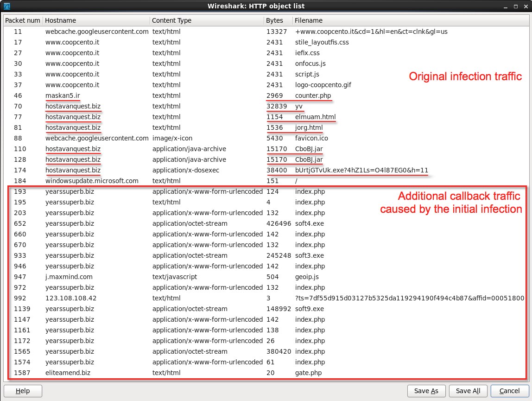This screenshot has width=532, height=401.
Task: Select packet 660 index.php row
Action: (266, 234)
